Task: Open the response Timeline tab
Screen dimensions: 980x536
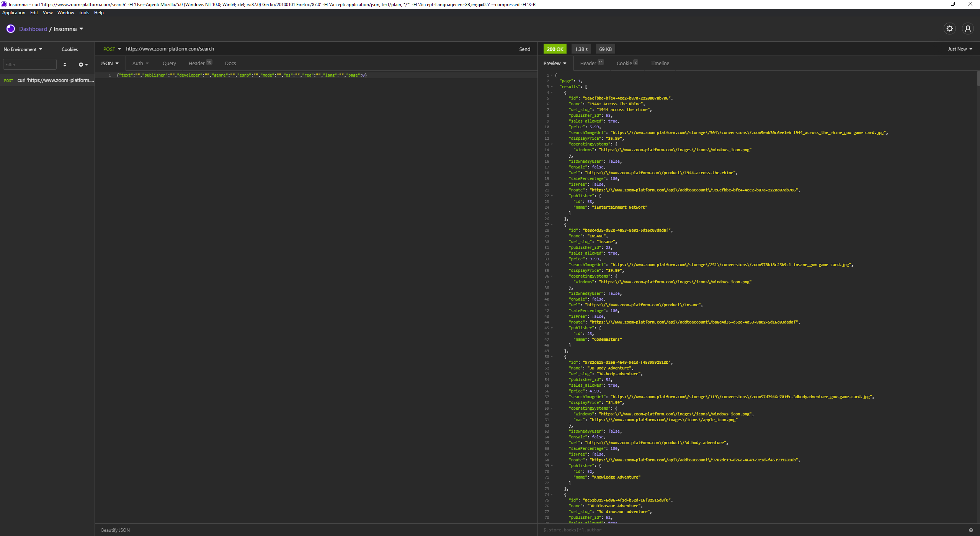Action: coord(660,64)
